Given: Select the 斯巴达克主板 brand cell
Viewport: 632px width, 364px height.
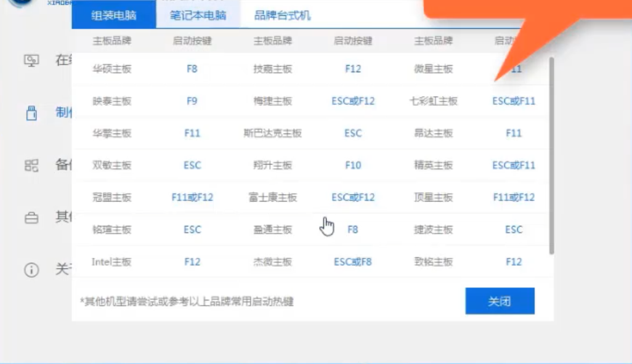Looking at the screenshot, I should tap(273, 133).
